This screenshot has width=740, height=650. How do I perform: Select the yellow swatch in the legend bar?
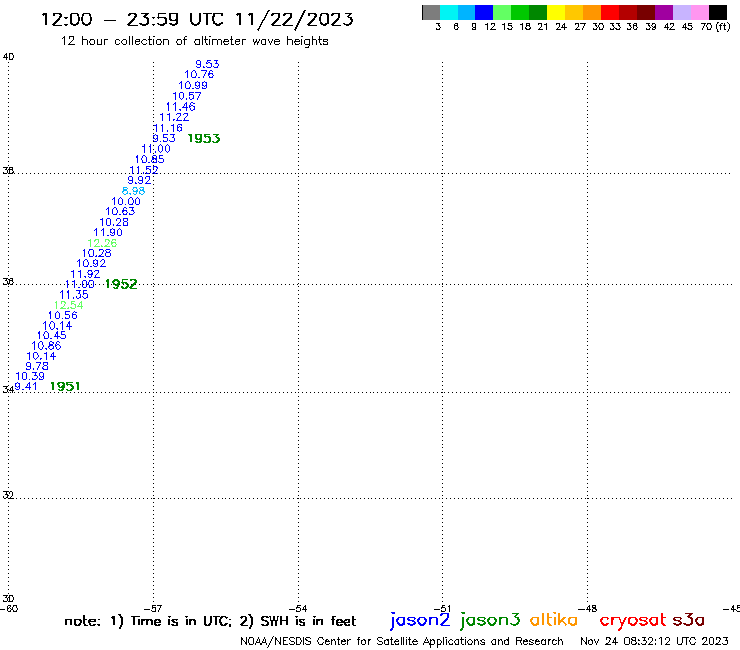[556, 12]
